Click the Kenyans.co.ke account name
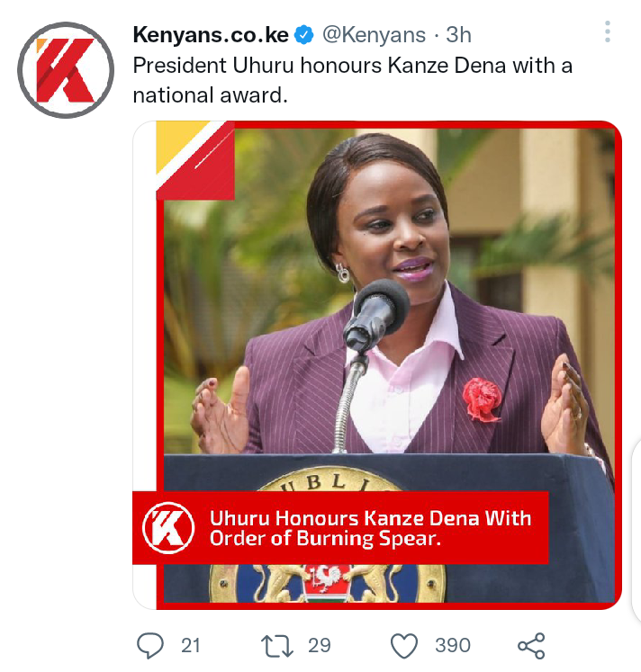This screenshot has height=672, width=641. pyautogui.click(x=211, y=35)
